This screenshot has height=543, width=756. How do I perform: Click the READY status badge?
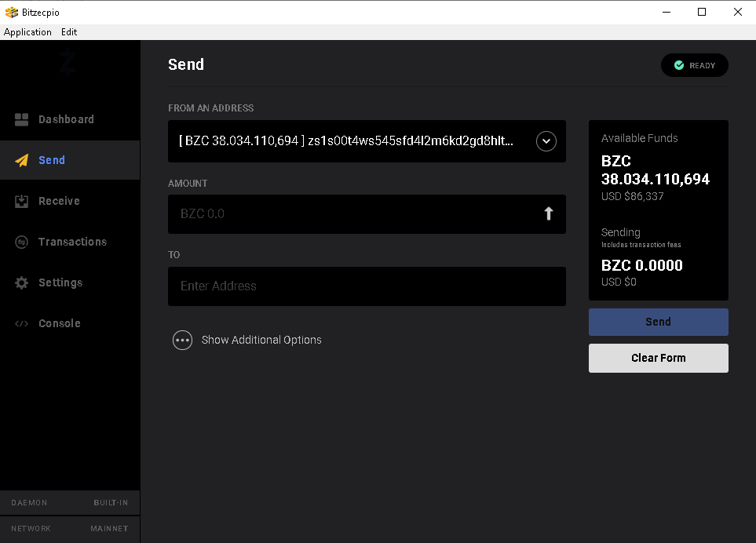coord(694,65)
